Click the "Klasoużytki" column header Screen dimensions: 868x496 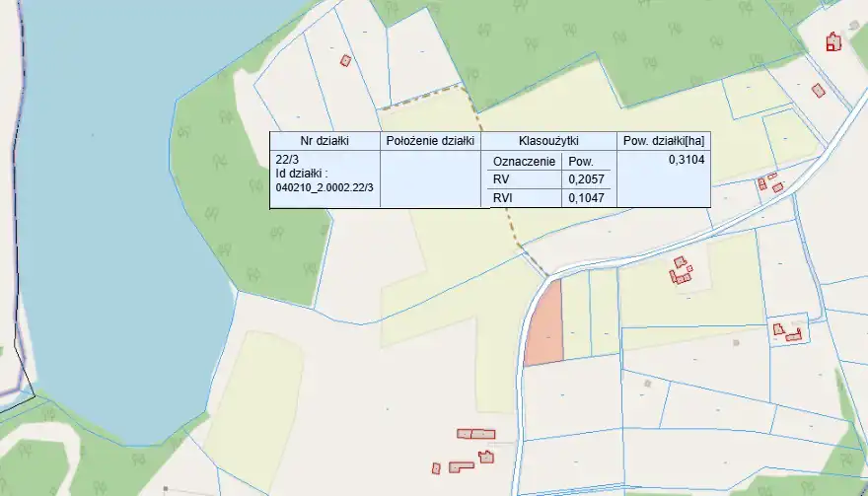coord(547,141)
